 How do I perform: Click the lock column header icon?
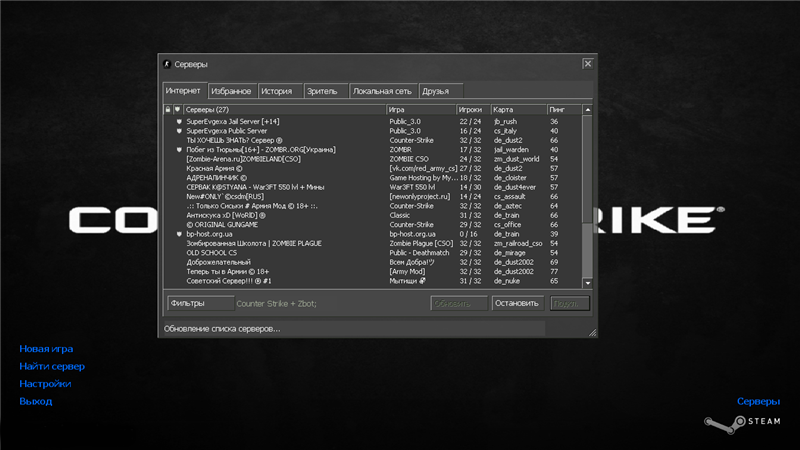click(168, 109)
